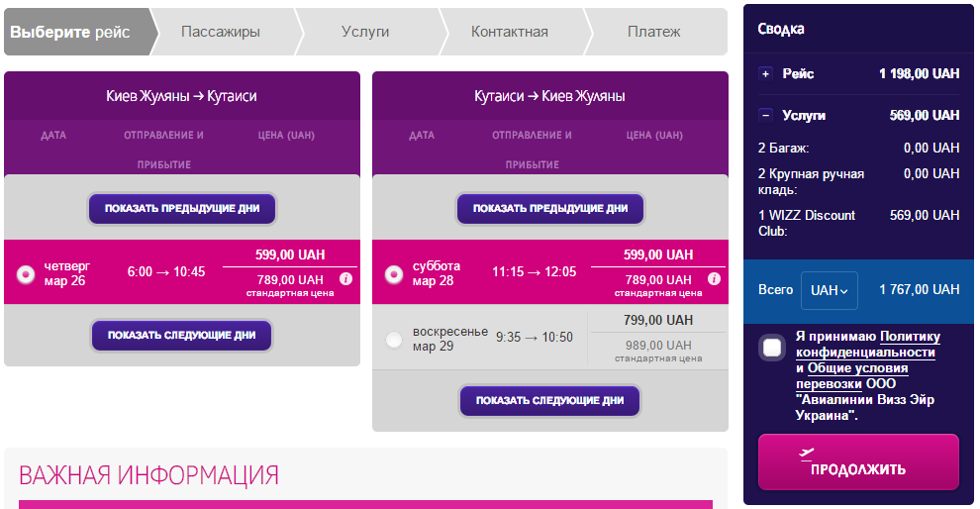The image size is (980, 509).
Task: Show next days for Kutaisi to Kyiv
Action: [x=550, y=400]
